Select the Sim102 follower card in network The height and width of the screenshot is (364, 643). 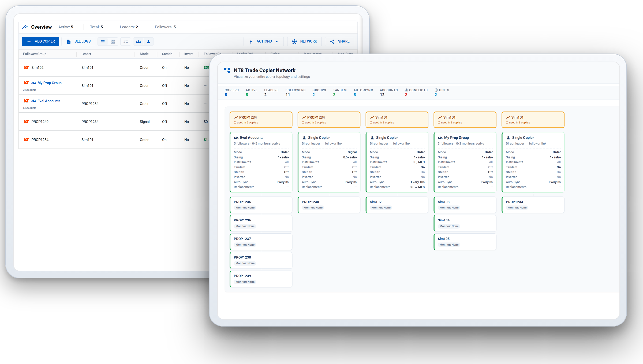(397, 205)
